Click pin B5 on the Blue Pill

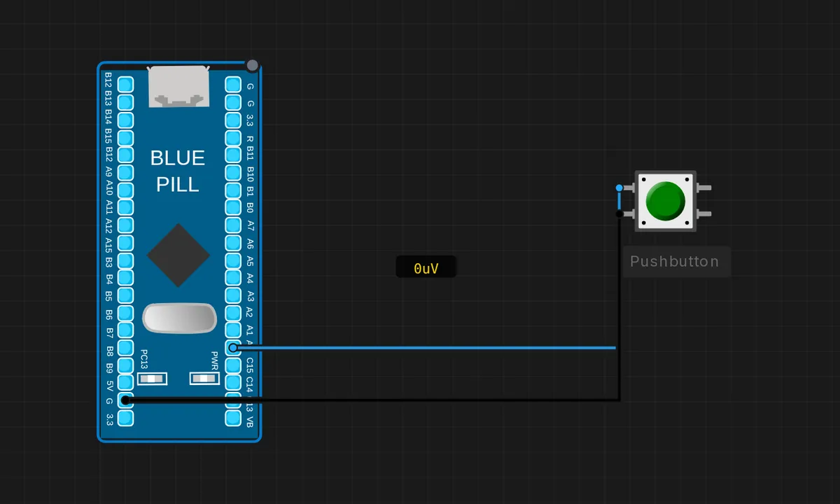[x=125, y=295]
